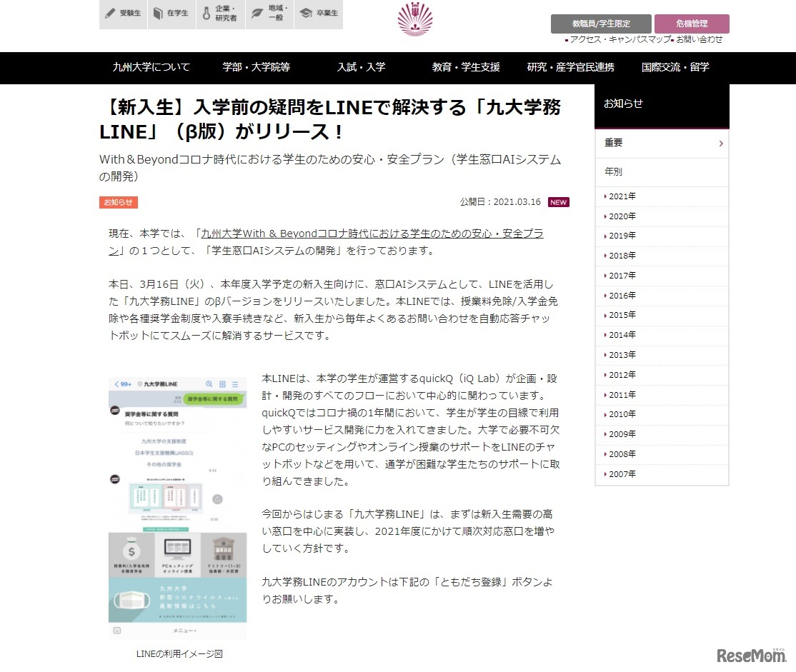796x672 pixels.
Task: Open 入試・入学 menu
Action: 362,67
